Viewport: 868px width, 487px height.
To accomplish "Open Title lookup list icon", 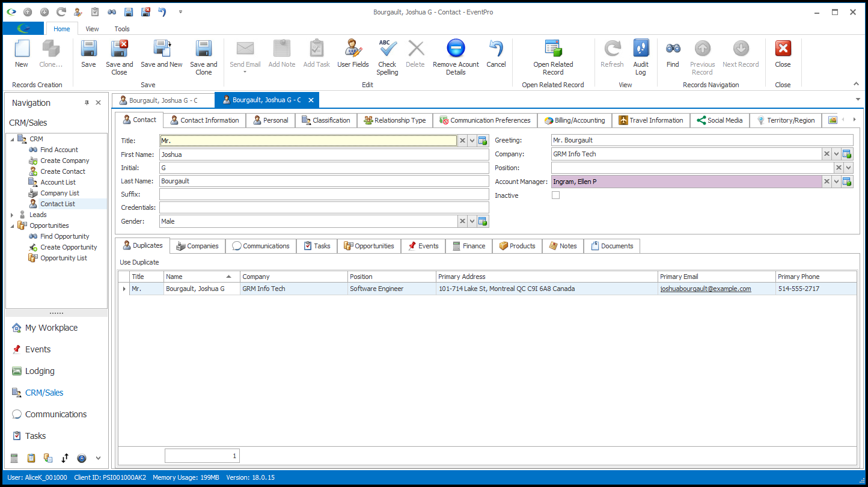I will [x=483, y=141].
